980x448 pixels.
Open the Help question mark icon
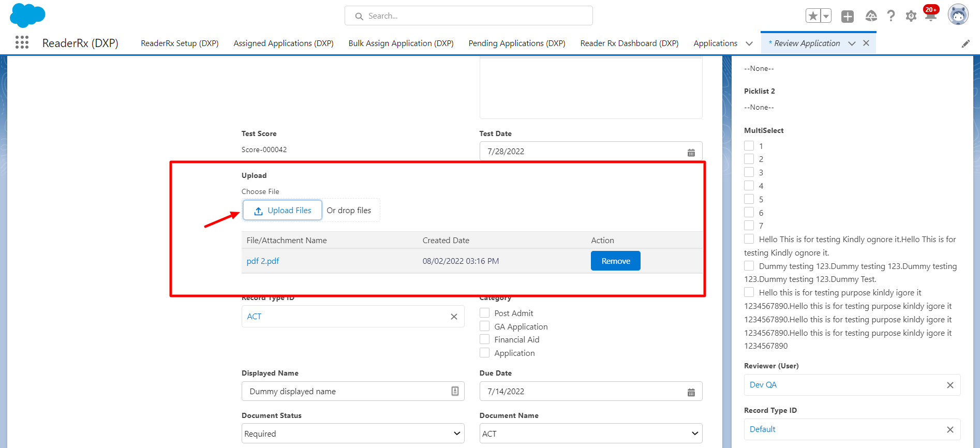pos(890,16)
